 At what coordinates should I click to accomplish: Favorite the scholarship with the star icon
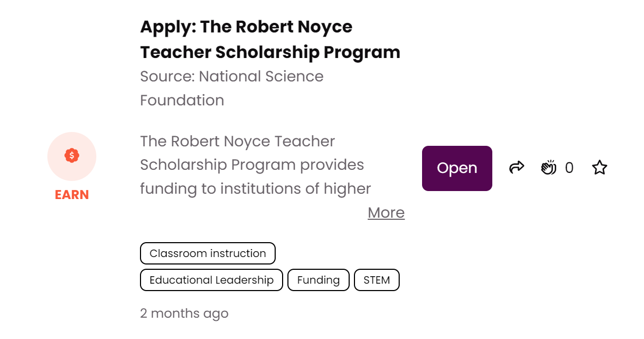(x=599, y=168)
